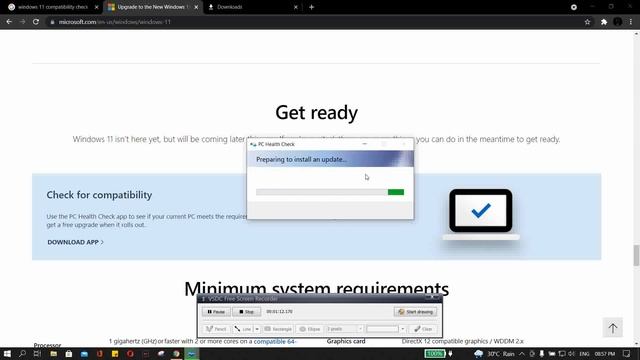
Task: Reload the current page
Action: pos(36,22)
